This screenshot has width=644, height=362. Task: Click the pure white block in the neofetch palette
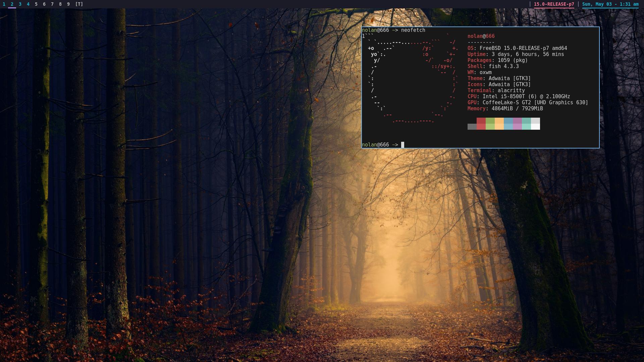click(x=535, y=127)
